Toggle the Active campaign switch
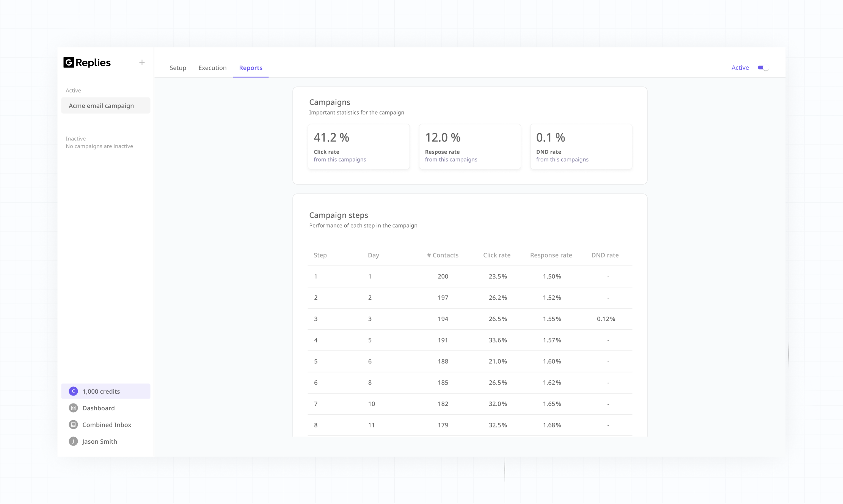Viewport: 843px width, 504px height. [763, 68]
